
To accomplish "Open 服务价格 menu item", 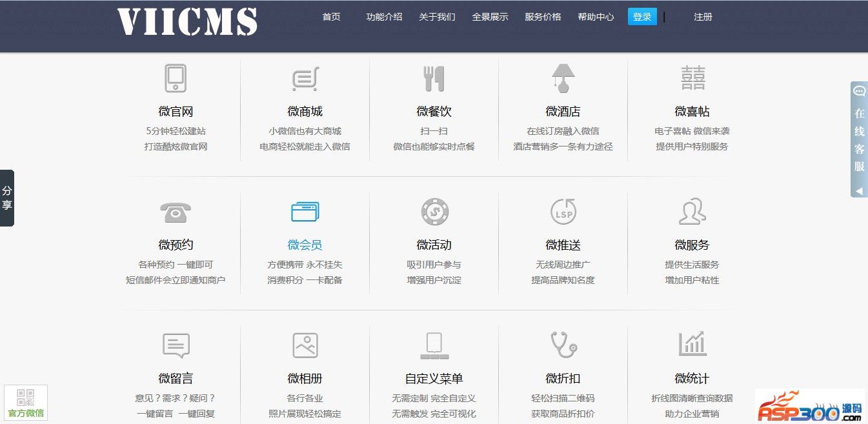I will (543, 17).
